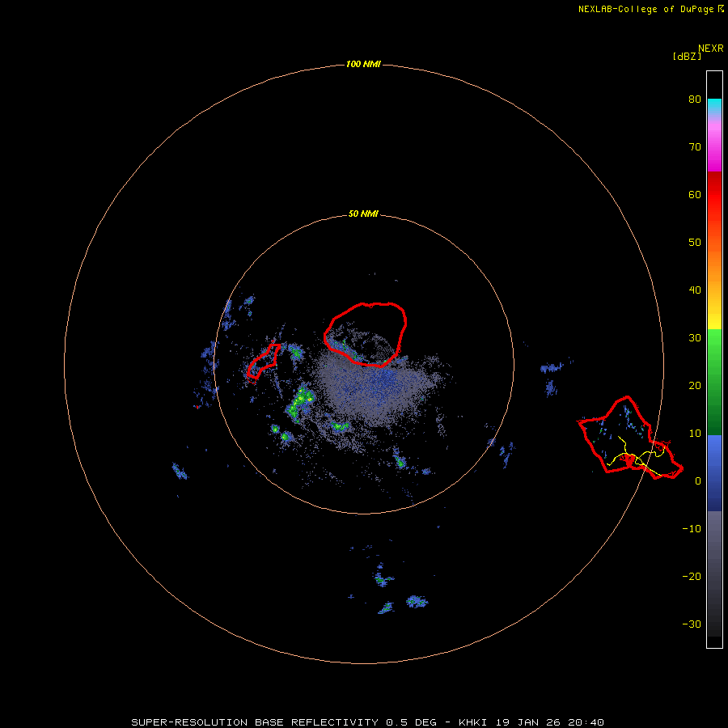Image resolution: width=728 pixels, height=728 pixels.
Task: Click the -30 value on the dBZ scale
Action: (692, 624)
